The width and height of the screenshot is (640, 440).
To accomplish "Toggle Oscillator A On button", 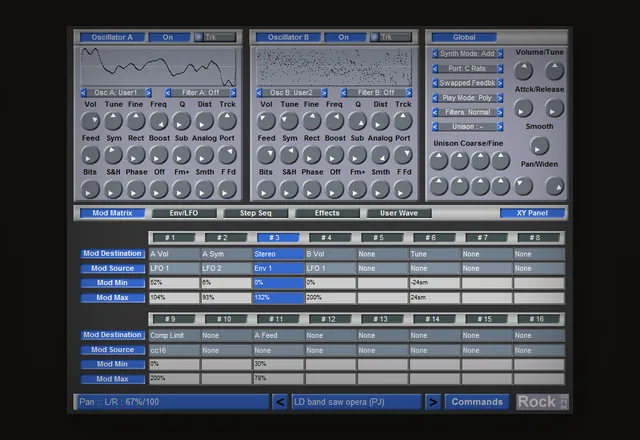I will pos(168,37).
